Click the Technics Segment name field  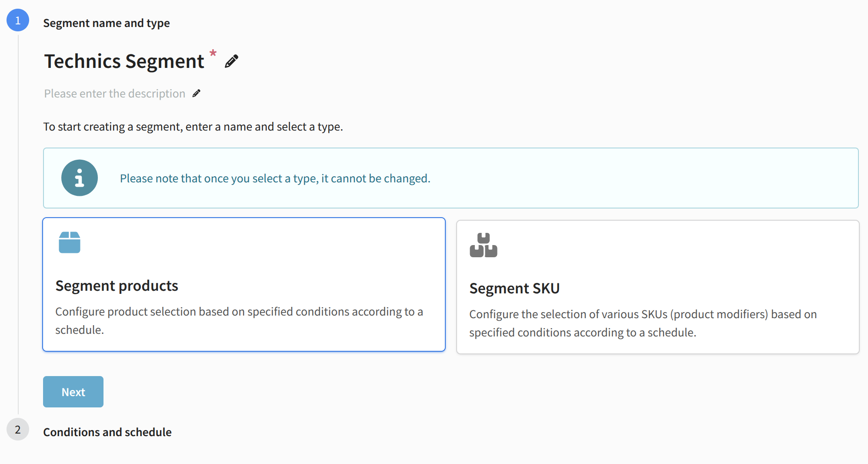[x=124, y=61]
